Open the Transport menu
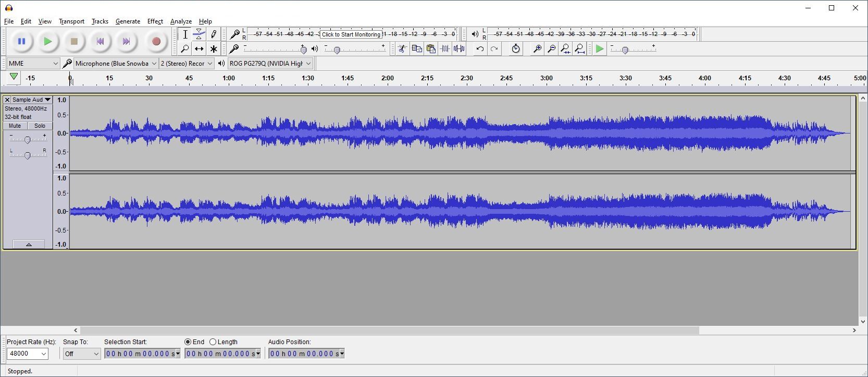 [71, 21]
